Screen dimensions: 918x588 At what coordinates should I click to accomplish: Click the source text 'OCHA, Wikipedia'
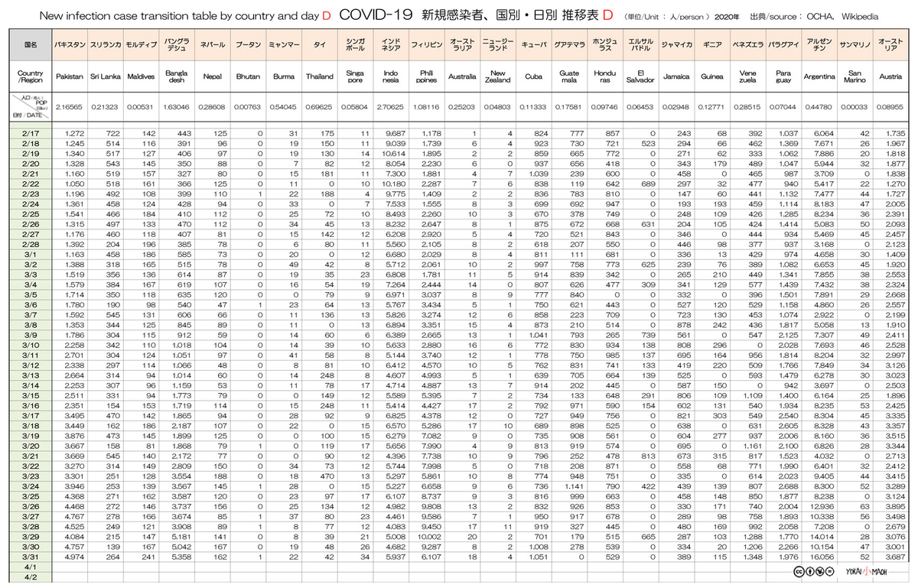click(x=841, y=15)
